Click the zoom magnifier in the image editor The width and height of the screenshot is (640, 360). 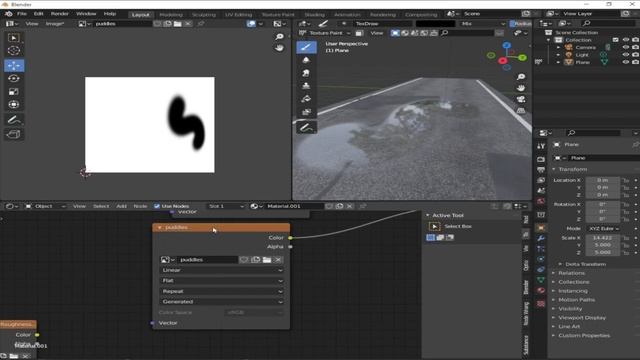[x=280, y=37]
